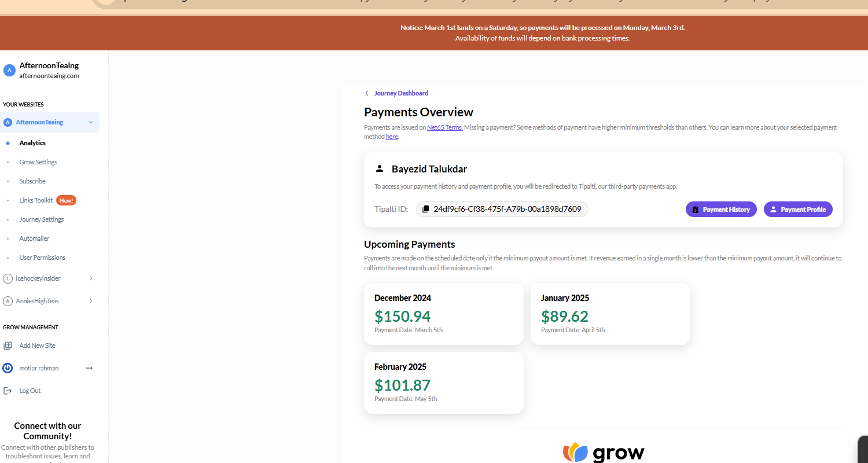Follow the Net65 Terms link
868x463 pixels.
click(x=445, y=127)
